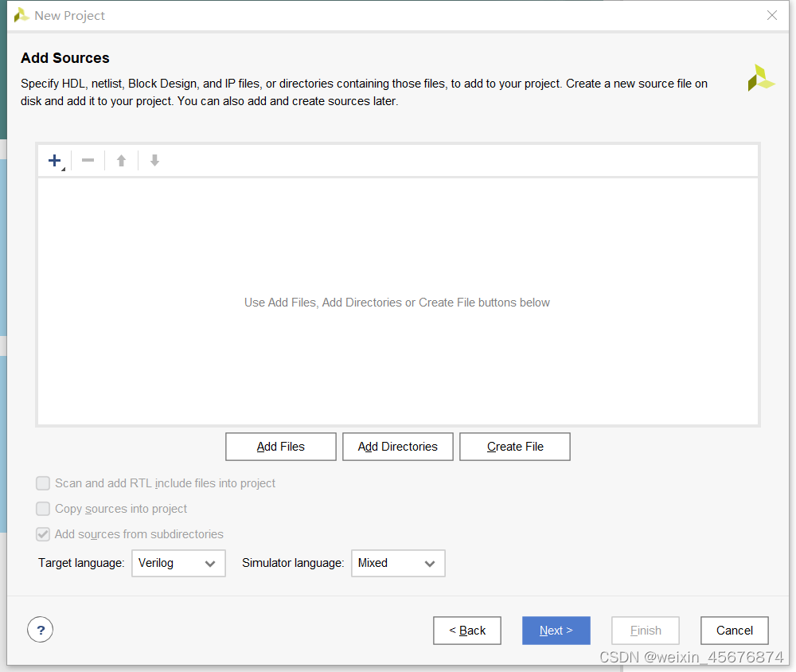This screenshot has height=672, width=796.
Task: Click the Vivado logo in title bar
Action: tap(21, 15)
